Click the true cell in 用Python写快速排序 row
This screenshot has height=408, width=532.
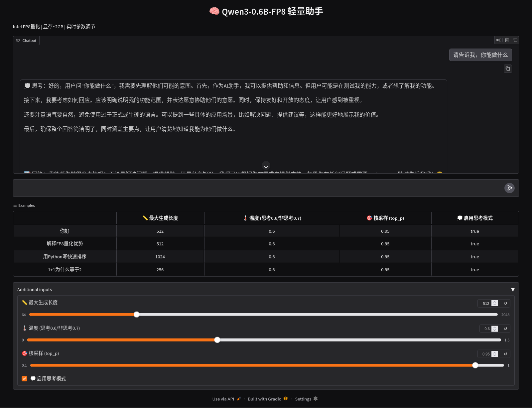[x=475, y=257]
